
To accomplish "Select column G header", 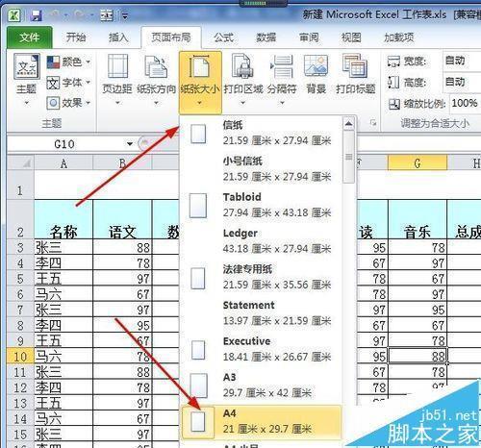I will (418, 163).
